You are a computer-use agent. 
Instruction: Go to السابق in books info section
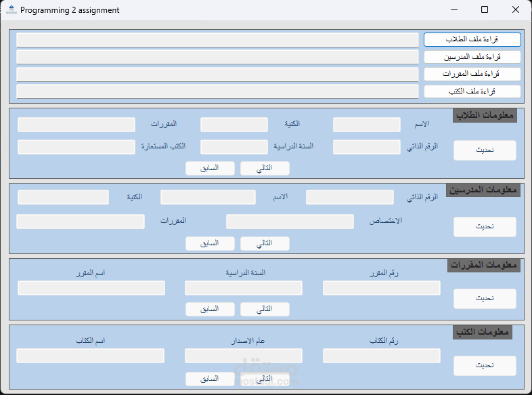pos(210,379)
